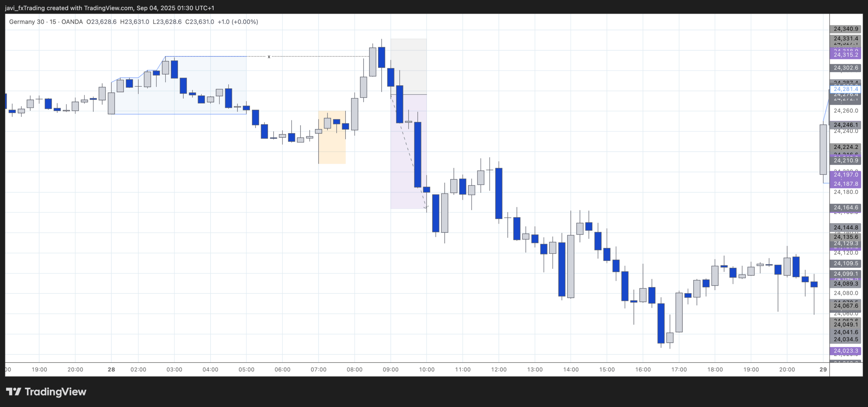The image size is (868, 407).
Task: Click the 12:00 label on time axis
Action: [499, 370]
